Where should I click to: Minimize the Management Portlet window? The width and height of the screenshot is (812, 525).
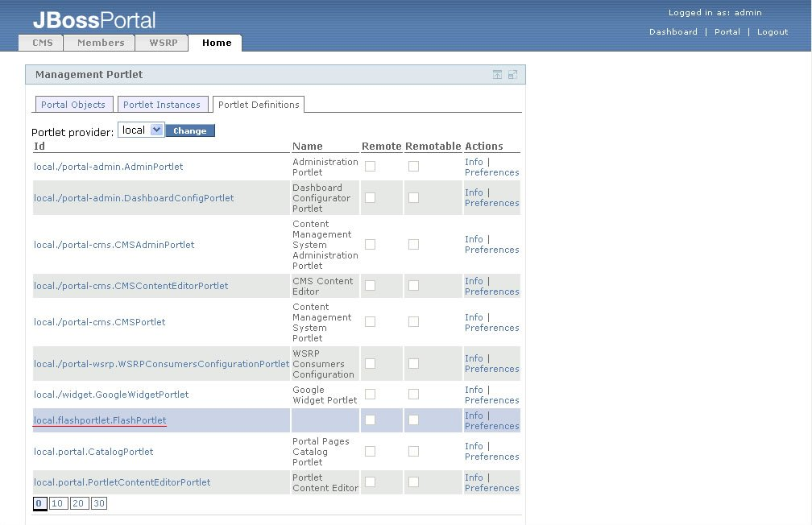pyautogui.click(x=498, y=75)
